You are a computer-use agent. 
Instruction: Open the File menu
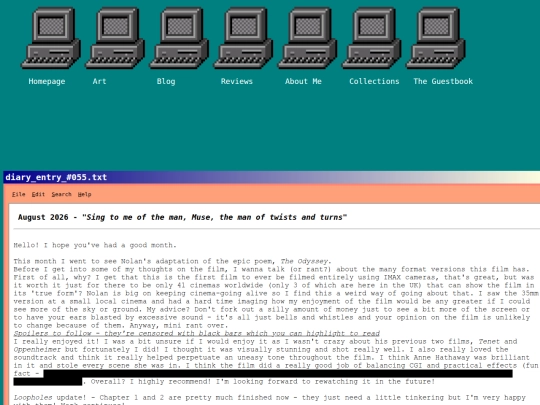[x=19, y=195]
